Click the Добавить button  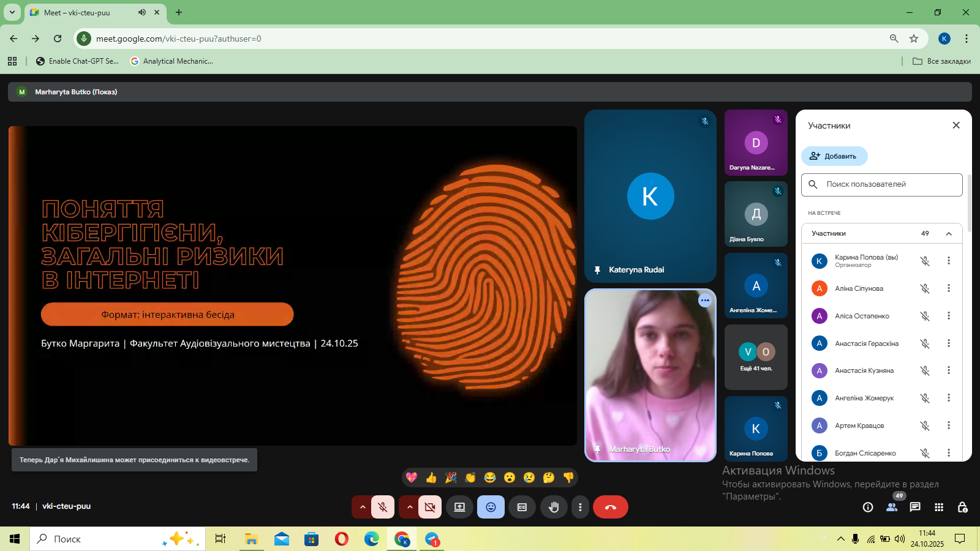pyautogui.click(x=834, y=156)
